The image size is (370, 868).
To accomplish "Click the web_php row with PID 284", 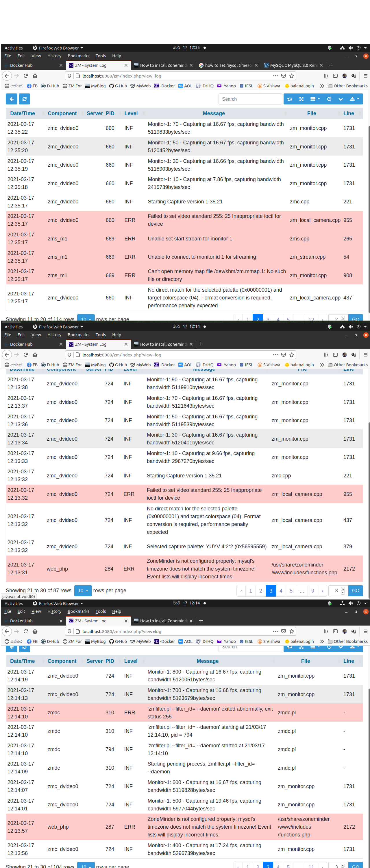I will [x=184, y=569].
